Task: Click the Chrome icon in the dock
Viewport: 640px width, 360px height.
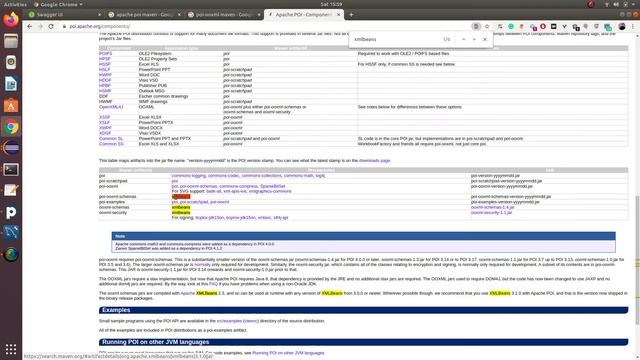Action: coord(11,127)
